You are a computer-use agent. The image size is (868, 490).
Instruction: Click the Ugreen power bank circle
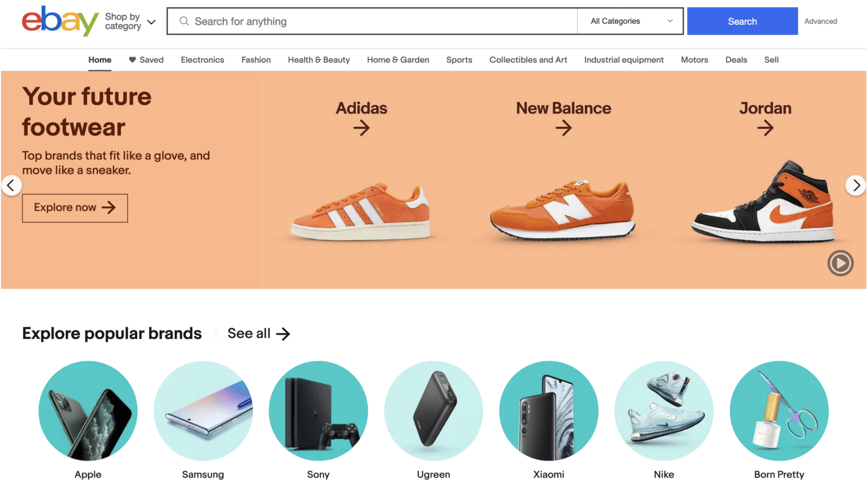point(433,411)
